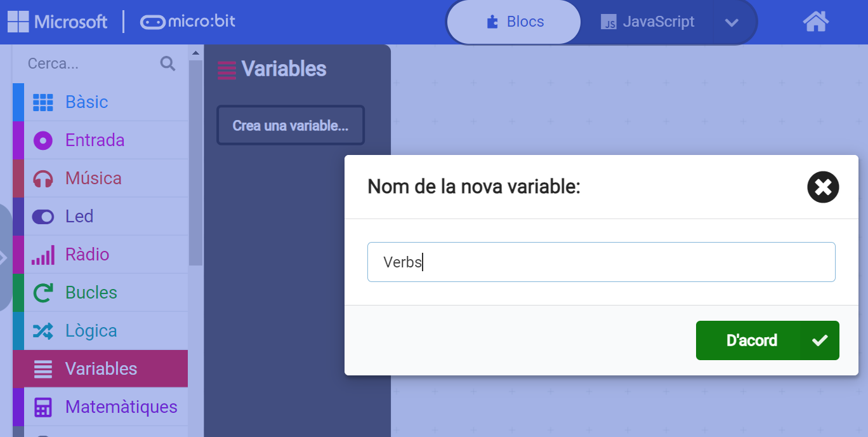Click the Home house icon
This screenshot has width=868, height=437.
[815, 22]
